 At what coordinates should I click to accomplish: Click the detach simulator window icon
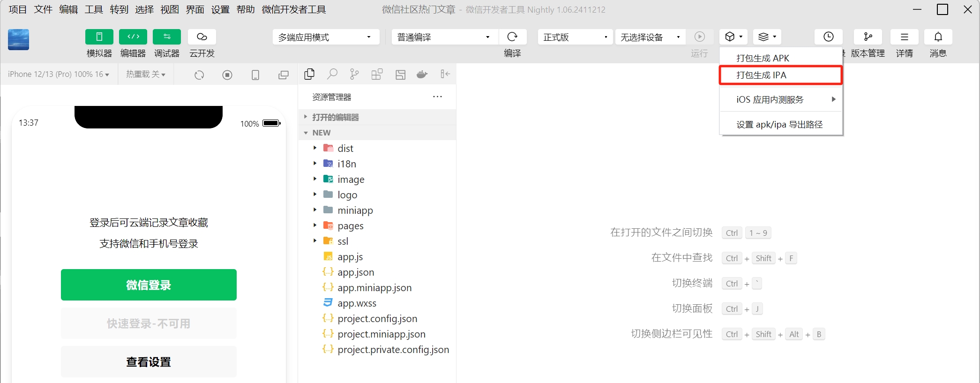click(x=284, y=75)
